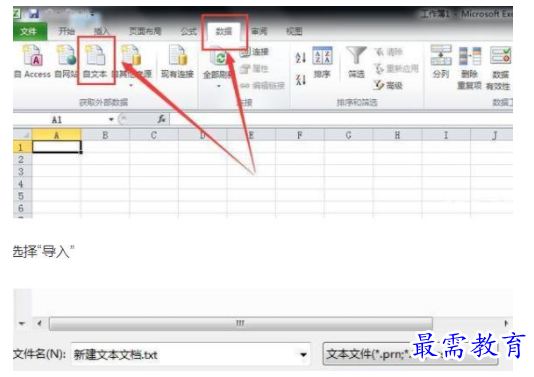Viewport: 534px width, 377px height.
Task: Click the Save icon in quick access toolbar
Action: pos(34,14)
